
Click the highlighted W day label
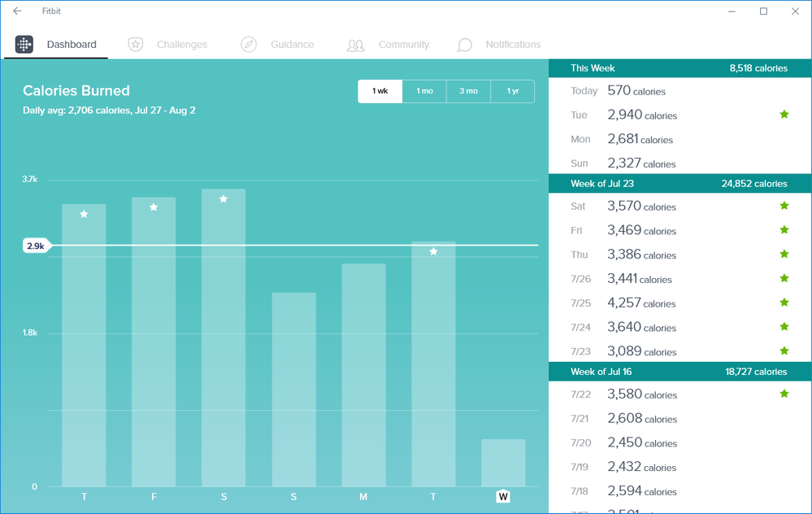[x=503, y=497]
